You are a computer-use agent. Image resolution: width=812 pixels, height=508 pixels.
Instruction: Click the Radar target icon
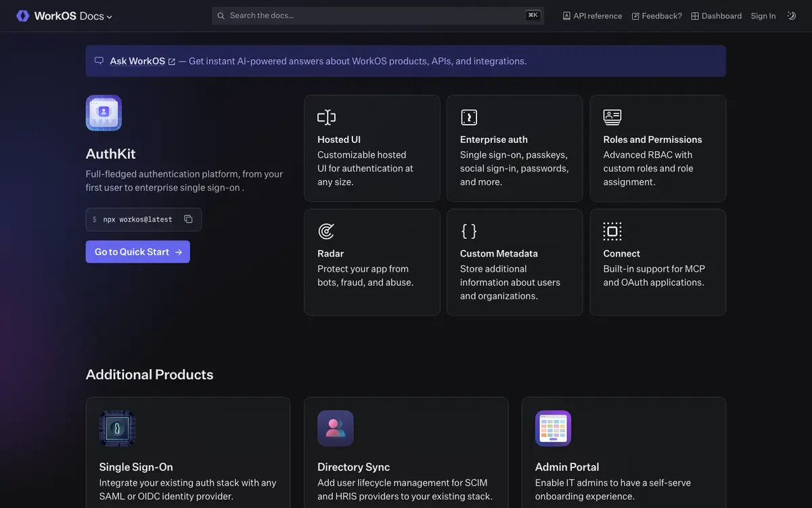click(326, 231)
